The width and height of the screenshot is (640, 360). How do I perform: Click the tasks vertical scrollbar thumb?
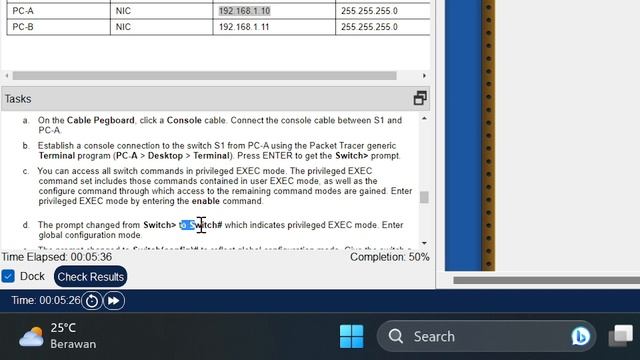[x=424, y=197]
